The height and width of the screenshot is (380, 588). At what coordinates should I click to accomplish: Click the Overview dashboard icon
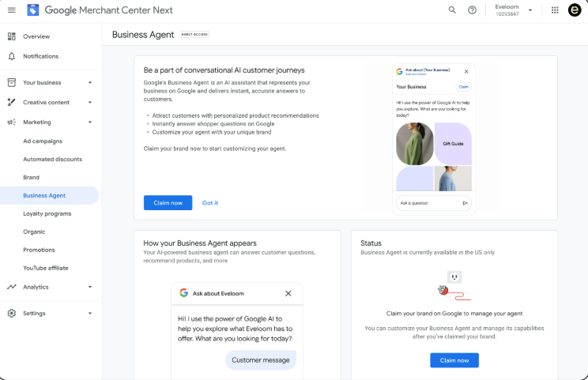click(x=11, y=36)
